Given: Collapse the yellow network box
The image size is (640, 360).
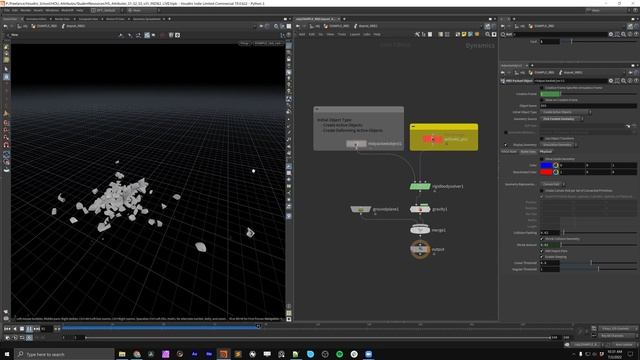Looking at the screenshot, I should [413, 127].
